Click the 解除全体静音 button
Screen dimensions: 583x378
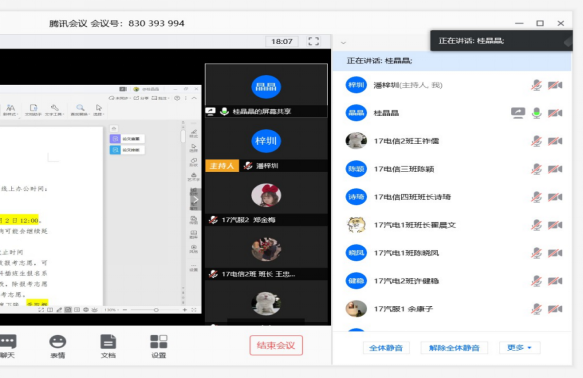(x=454, y=348)
